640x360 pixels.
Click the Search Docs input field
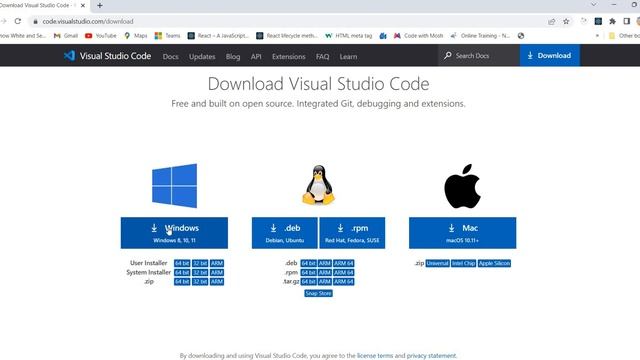(479, 56)
